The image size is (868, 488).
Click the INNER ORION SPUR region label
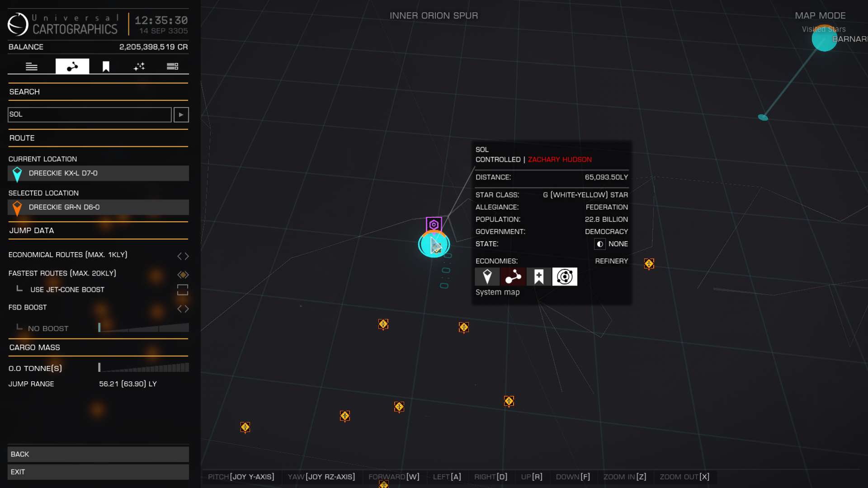(434, 15)
